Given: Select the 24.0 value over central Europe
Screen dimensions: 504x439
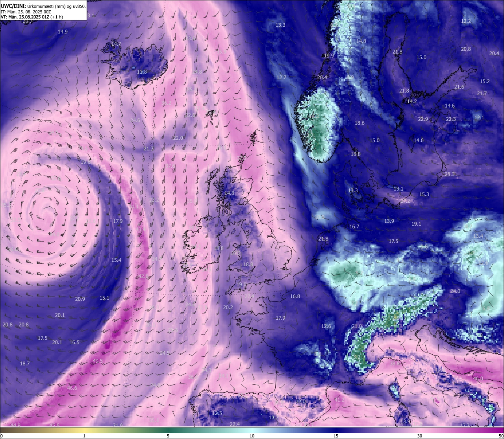Looking at the screenshot, I should [455, 291].
